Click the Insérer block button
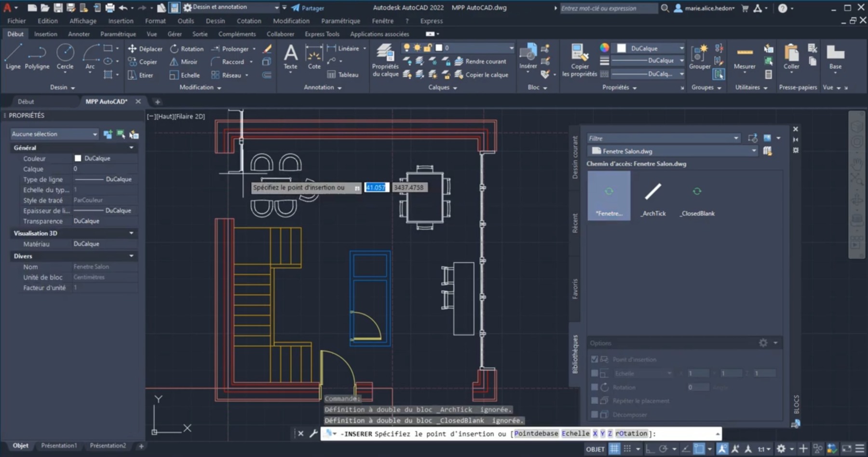The width and height of the screenshot is (868, 457). click(x=528, y=57)
